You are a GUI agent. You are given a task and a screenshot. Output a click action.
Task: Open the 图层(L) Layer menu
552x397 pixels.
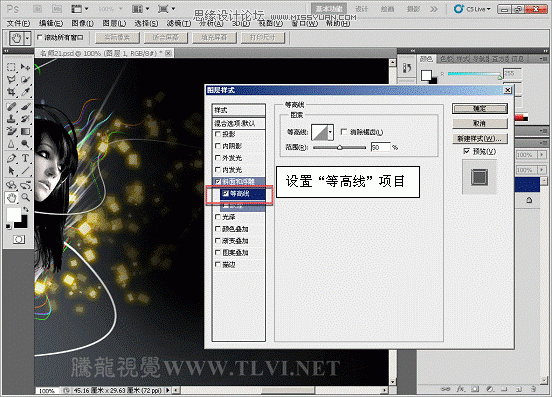[114, 24]
